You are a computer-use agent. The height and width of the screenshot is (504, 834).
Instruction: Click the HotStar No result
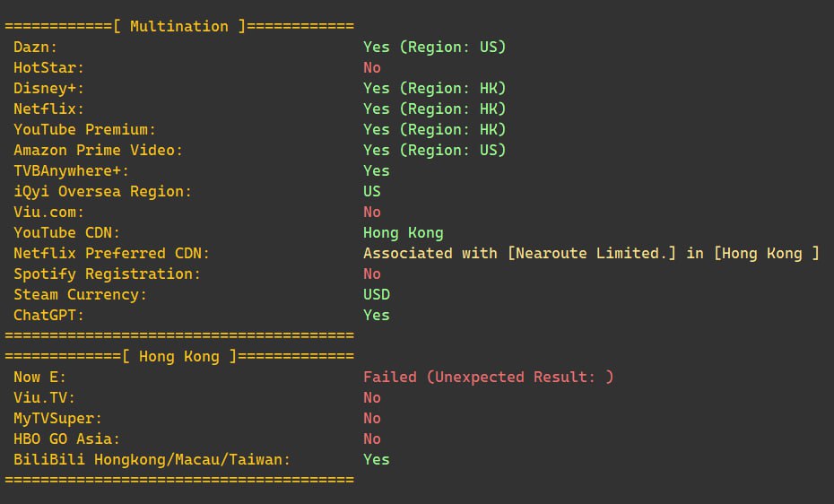click(x=372, y=67)
